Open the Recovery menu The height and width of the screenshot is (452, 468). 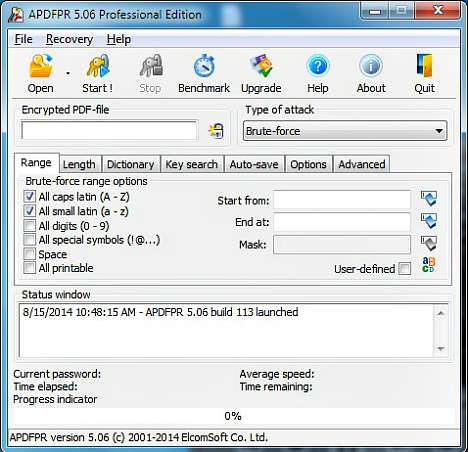69,39
